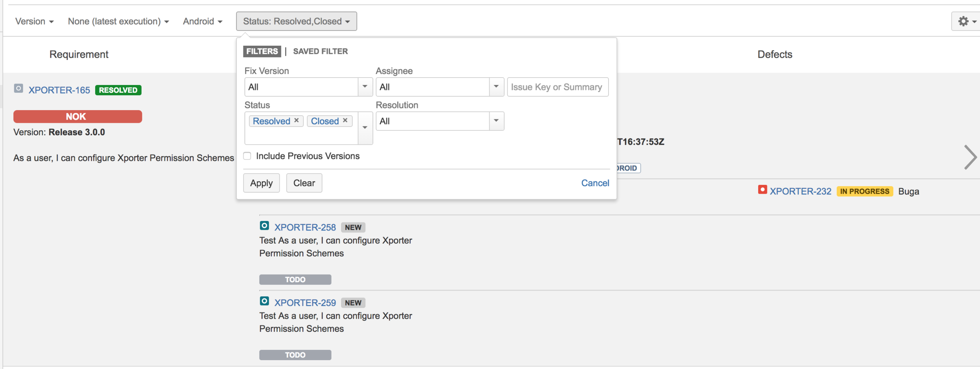Click the Version: Release 3.0.0 text
The width and height of the screenshot is (980, 369).
click(x=59, y=132)
